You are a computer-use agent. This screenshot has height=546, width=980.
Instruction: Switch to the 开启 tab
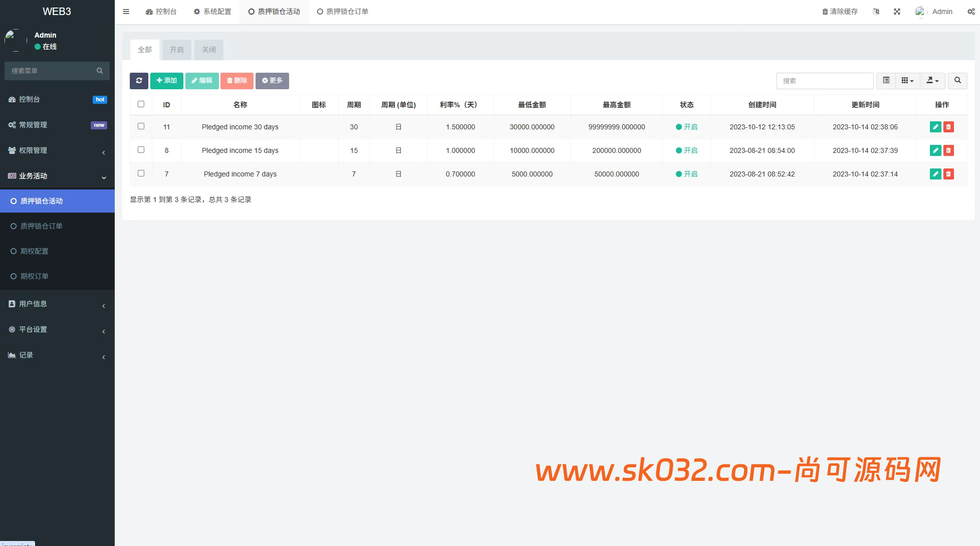coord(176,50)
